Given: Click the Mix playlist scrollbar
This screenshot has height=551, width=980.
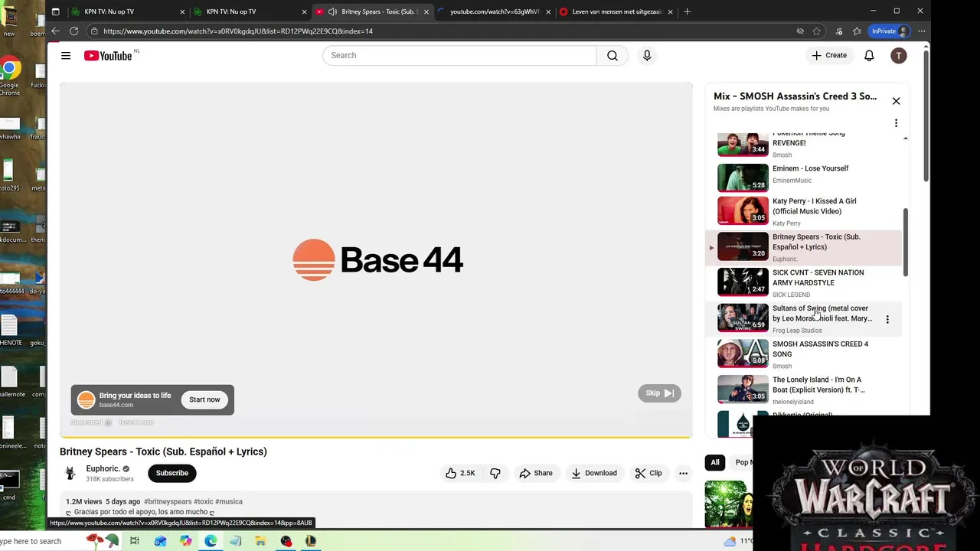Looking at the screenshot, I should 906,242.
